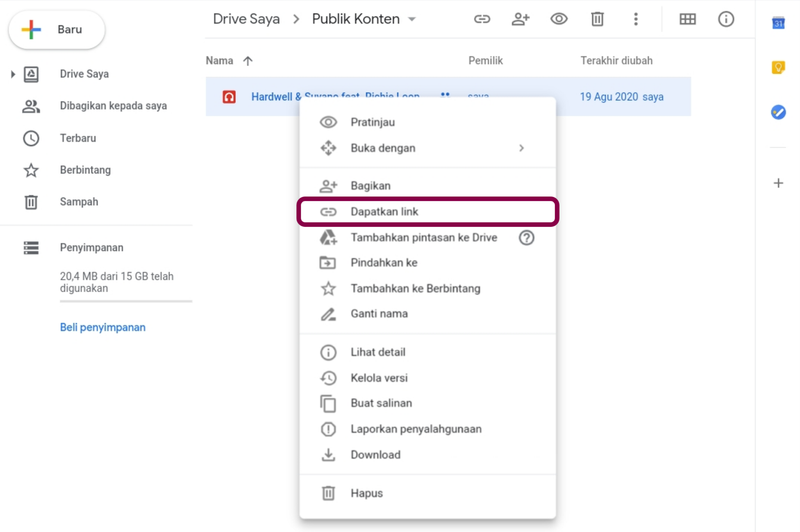Click the Terakhir diubah column header
This screenshot has width=800, height=532.
pos(616,60)
